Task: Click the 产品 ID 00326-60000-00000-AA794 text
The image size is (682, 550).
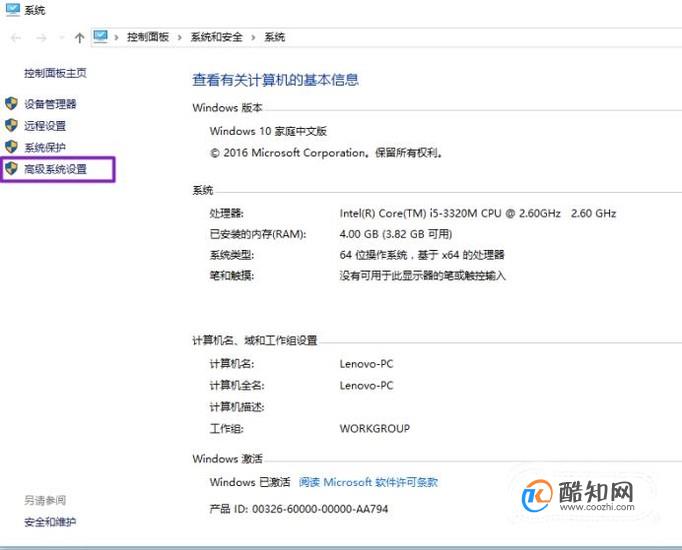Action: (x=299, y=509)
